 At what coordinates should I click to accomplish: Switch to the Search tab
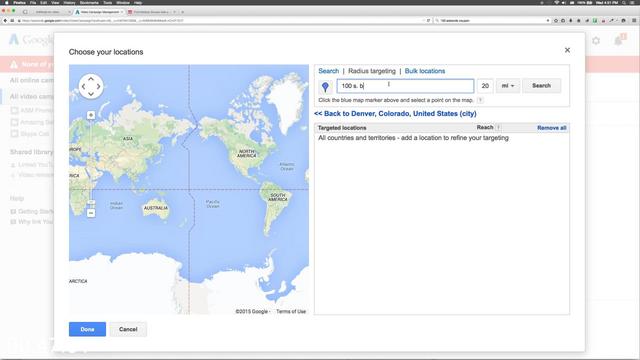point(329,71)
